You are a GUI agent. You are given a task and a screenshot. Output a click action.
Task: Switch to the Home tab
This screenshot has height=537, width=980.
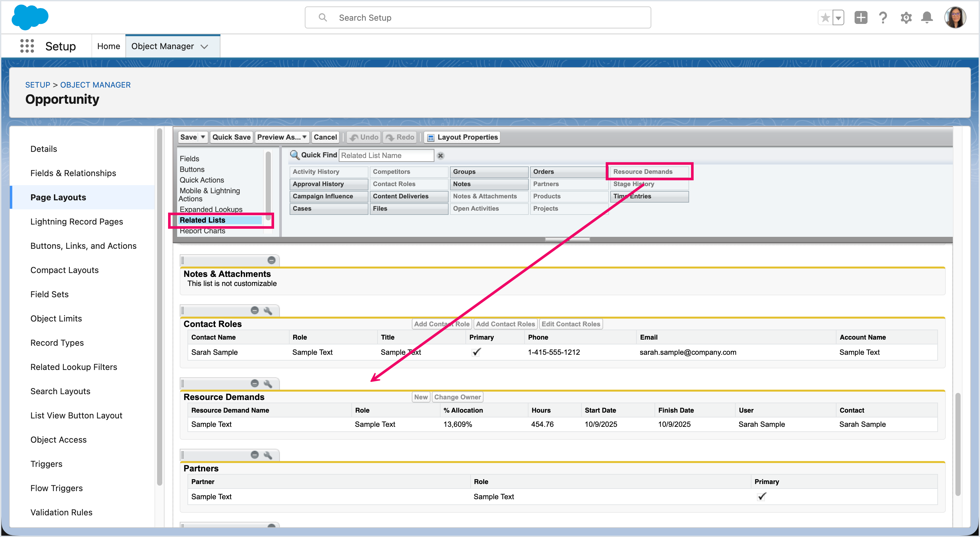click(x=108, y=46)
